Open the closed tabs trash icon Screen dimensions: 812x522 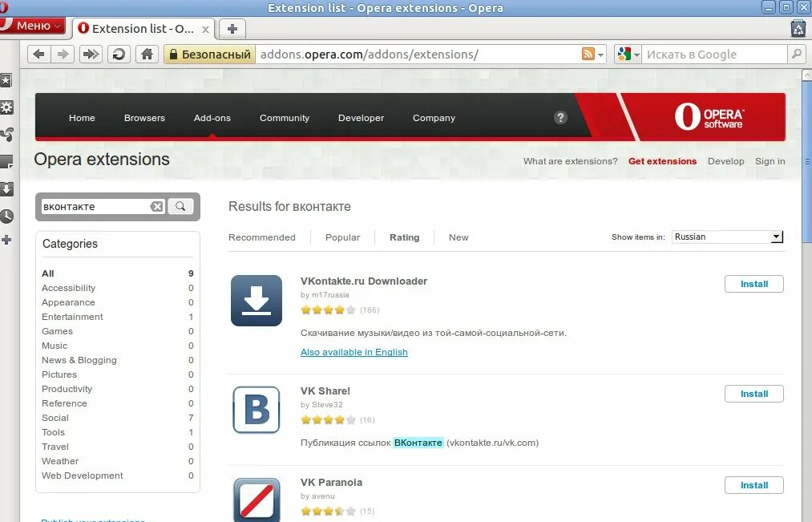798,28
